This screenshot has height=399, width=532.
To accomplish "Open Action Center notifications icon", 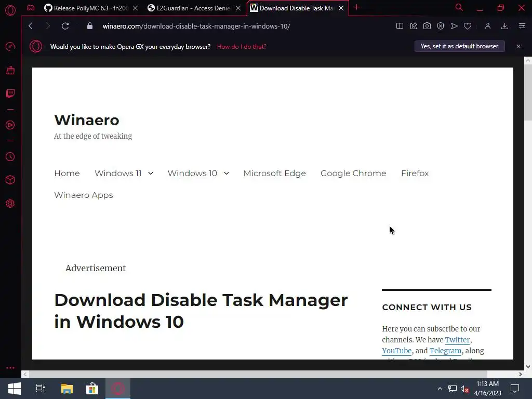I will 515,389.
